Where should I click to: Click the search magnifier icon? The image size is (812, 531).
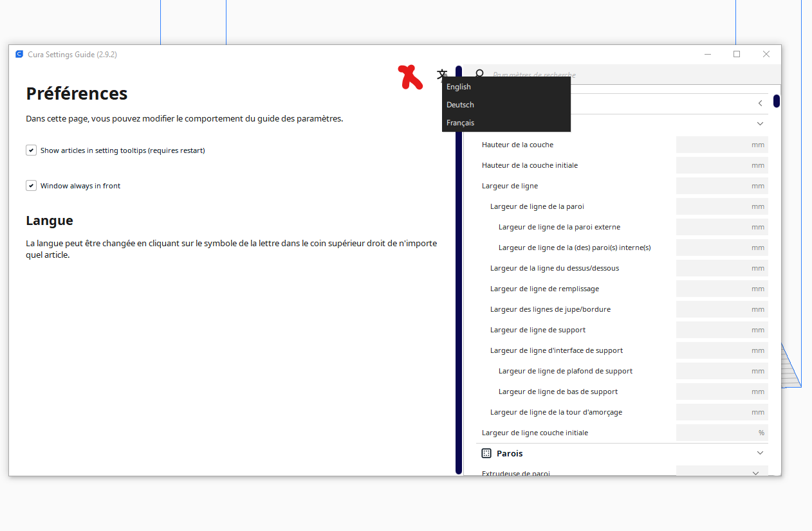479,75
